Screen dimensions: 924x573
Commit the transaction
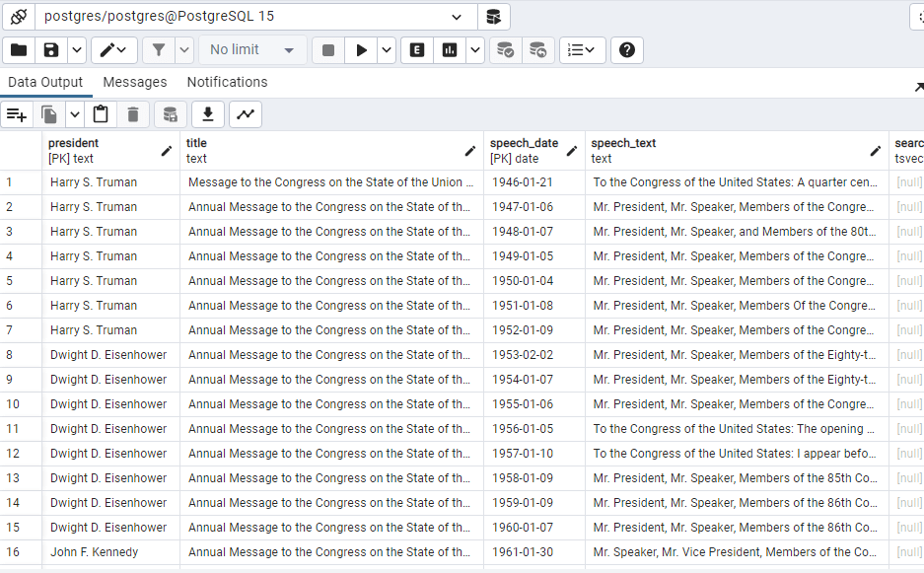pos(505,50)
